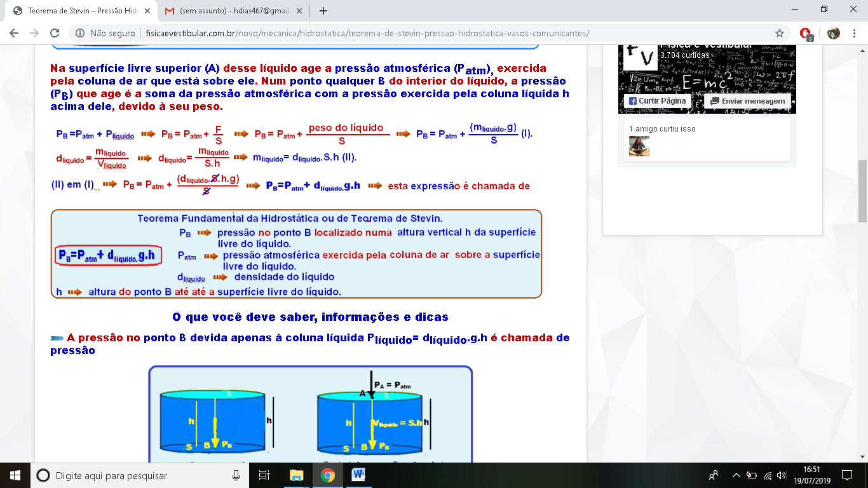This screenshot has height=488, width=868.
Task: Click the 'peso do líquido' fraction text
Action: [x=346, y=128]
